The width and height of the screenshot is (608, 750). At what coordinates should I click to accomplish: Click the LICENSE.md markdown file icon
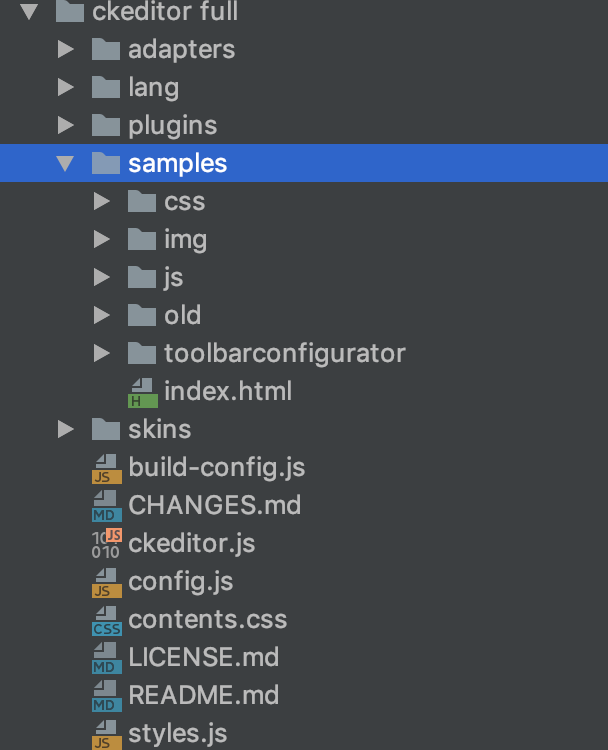click(x=106, y=657)
